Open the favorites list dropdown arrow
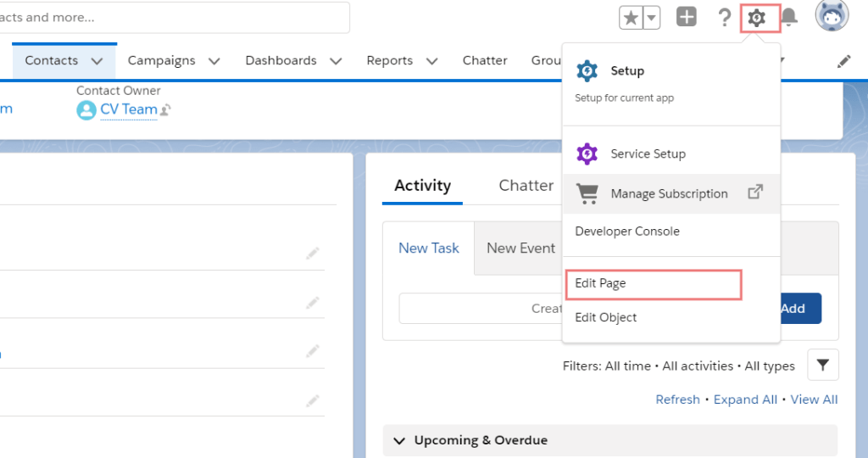Screen dimensions: 868x458 point(652,19)
